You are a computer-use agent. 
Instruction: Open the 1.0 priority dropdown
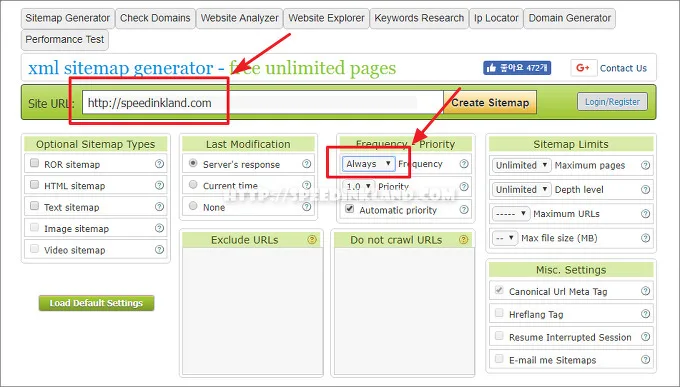pos(359,187)
